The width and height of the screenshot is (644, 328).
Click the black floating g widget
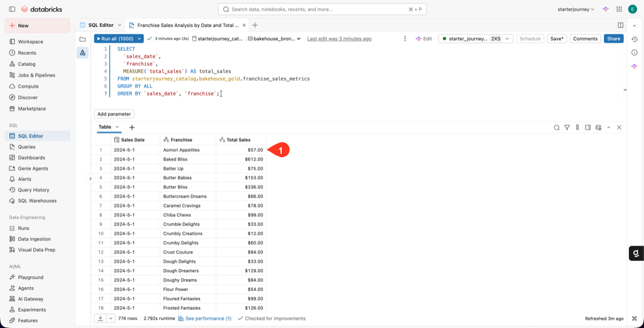tap(636, 253)
